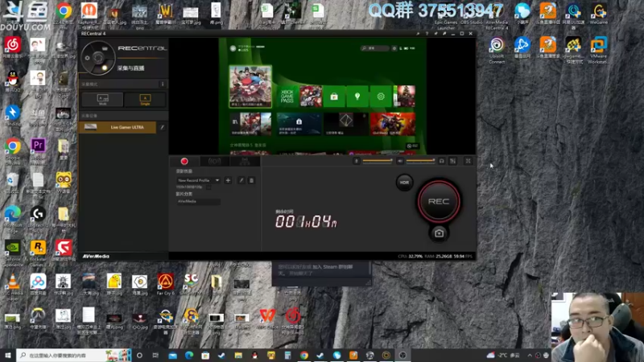Select Live Gamer ULTRA capture device
The width and height of the screenshot is (644, 362).
(118, 127)
